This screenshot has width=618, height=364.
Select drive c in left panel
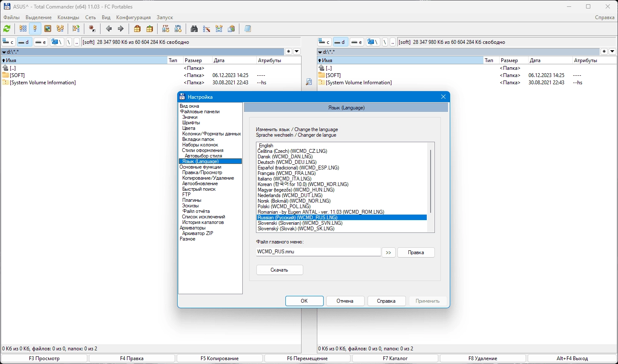coord(9,42)
